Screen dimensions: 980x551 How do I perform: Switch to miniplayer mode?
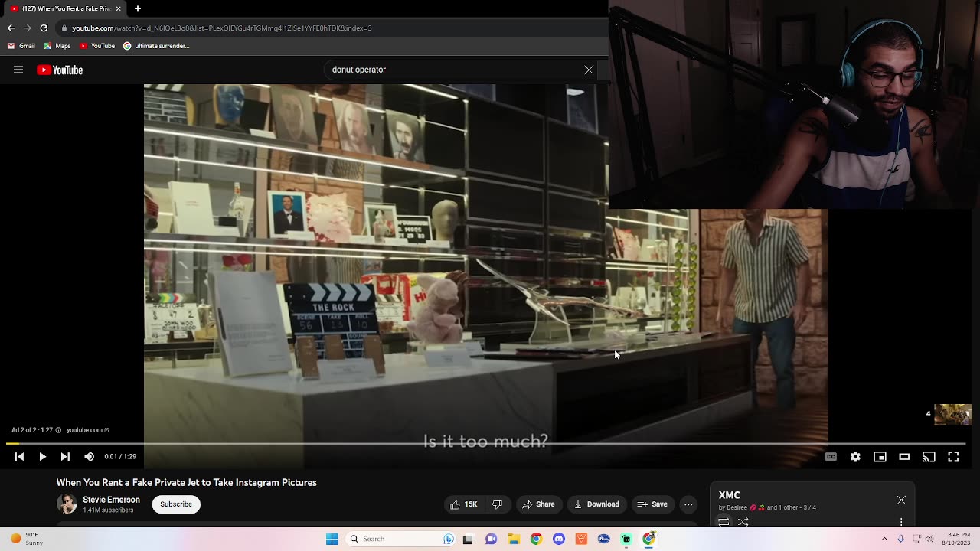[x=880, y=457]
